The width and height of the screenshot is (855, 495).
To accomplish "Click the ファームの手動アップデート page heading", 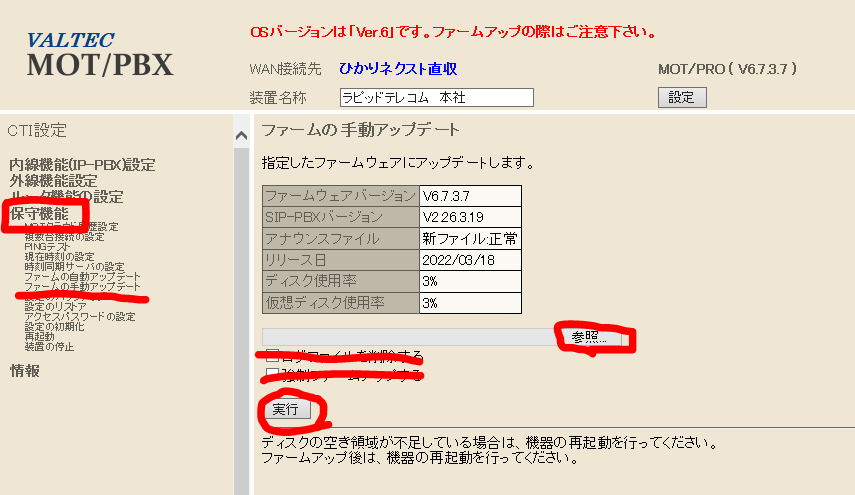I will [360, 130].
